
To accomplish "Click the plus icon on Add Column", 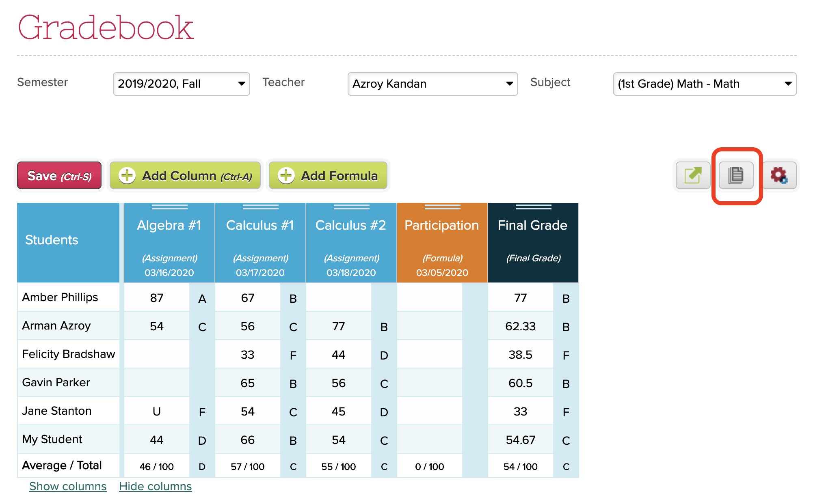I will tap(127, 176).
